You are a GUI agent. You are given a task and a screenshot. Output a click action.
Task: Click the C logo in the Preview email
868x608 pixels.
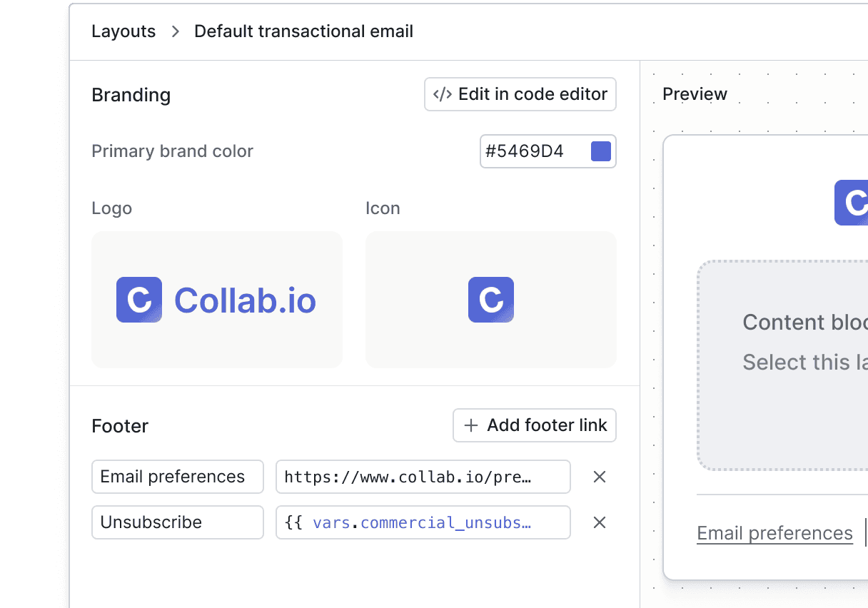(x=852, y=203)
